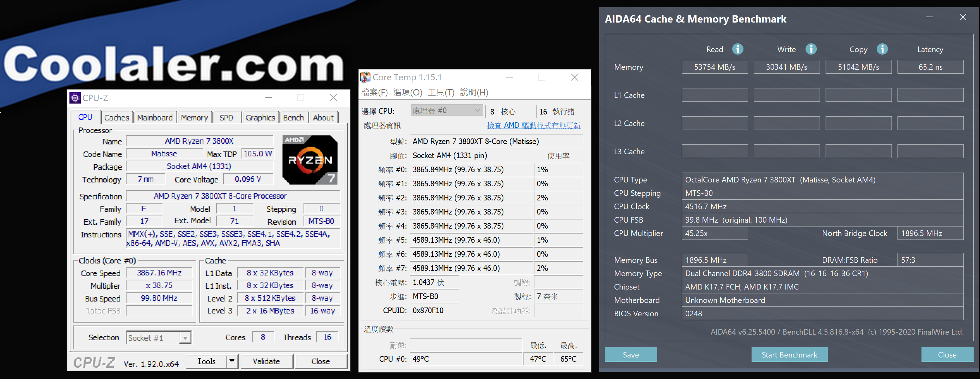This screenshot has height=379, width=980.
Task: Click the 型號 AMD Ryzen 7 3800XT model field
Action: pos(496,141)
